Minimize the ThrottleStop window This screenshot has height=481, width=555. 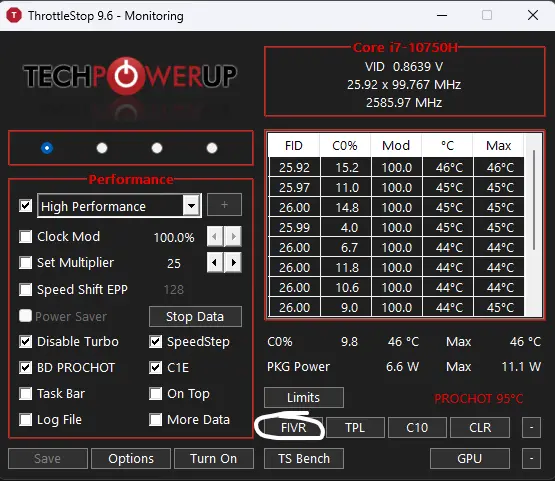coord(442,15)
